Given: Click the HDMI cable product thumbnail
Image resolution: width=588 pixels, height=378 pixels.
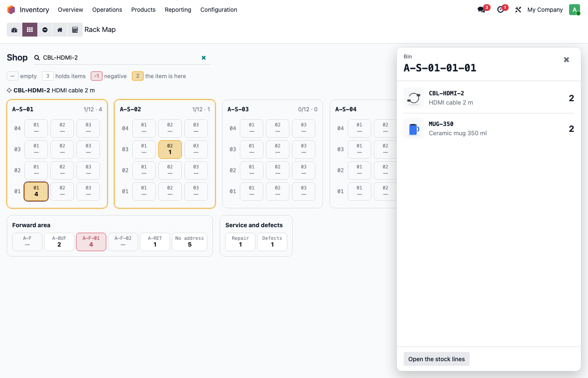Looking at the screenshot, I should [x=414, y=98].
